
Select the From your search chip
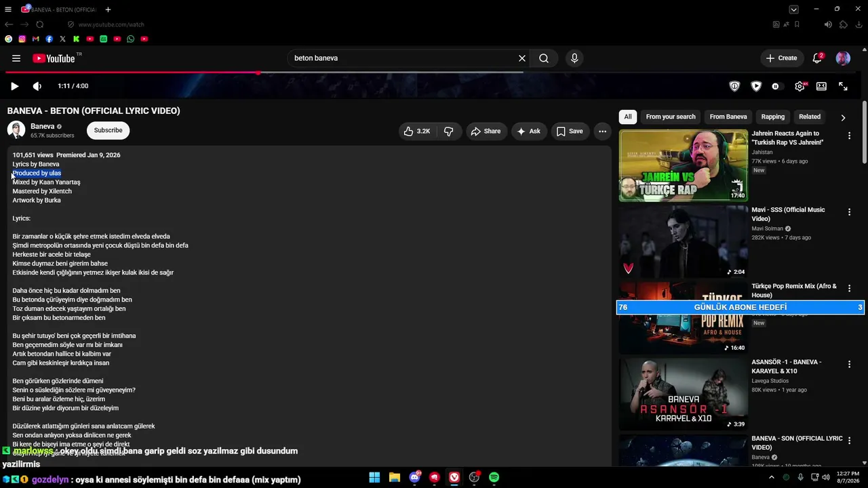click(671, 117)
